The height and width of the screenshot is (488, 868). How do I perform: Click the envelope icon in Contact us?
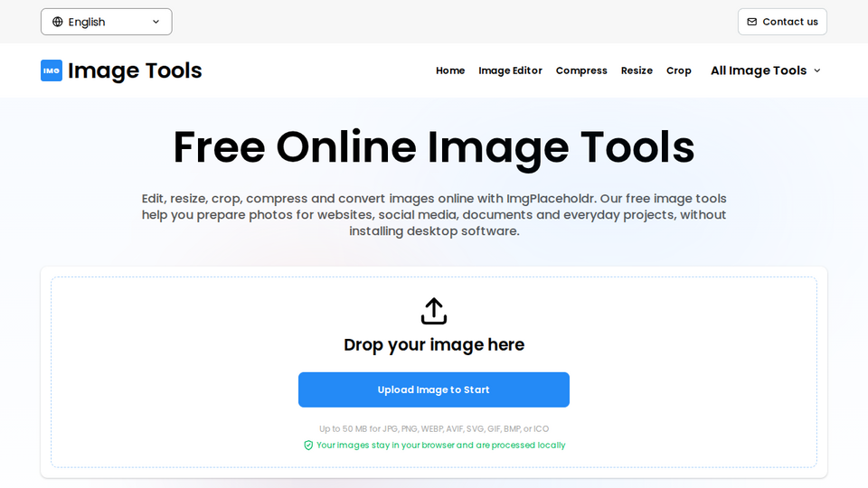tap(751, 22)
